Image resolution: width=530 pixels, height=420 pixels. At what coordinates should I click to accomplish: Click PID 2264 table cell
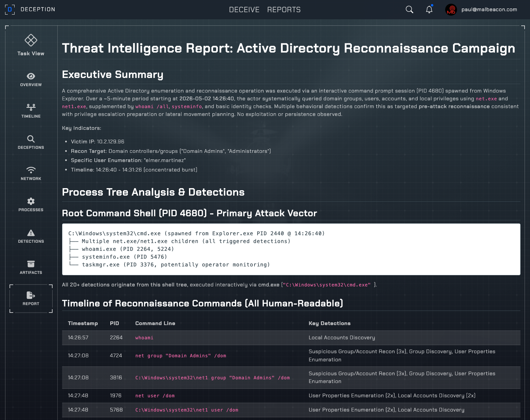(x=116, y=338)
